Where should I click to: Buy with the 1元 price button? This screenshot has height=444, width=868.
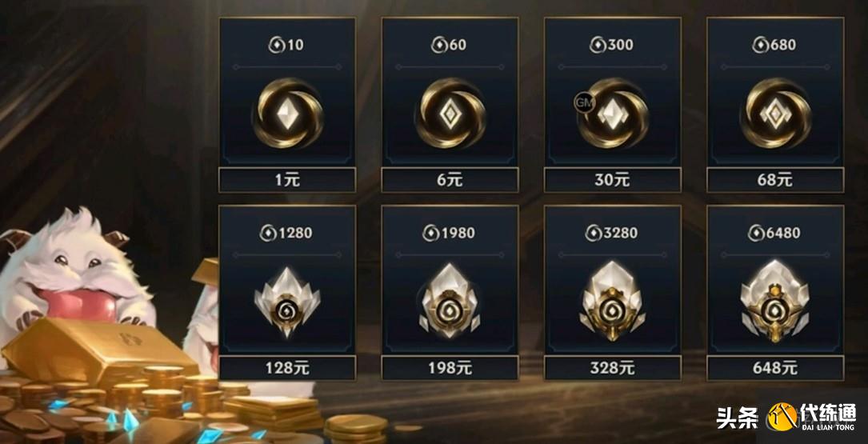(x=287, y=181)
